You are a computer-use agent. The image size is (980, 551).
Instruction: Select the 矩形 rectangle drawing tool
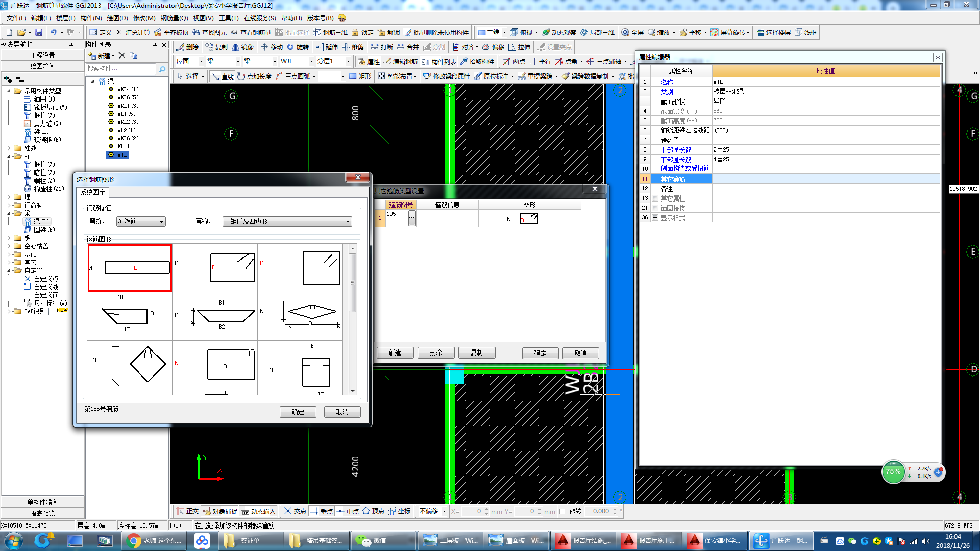pyautogui.click(x=360, y=77)
